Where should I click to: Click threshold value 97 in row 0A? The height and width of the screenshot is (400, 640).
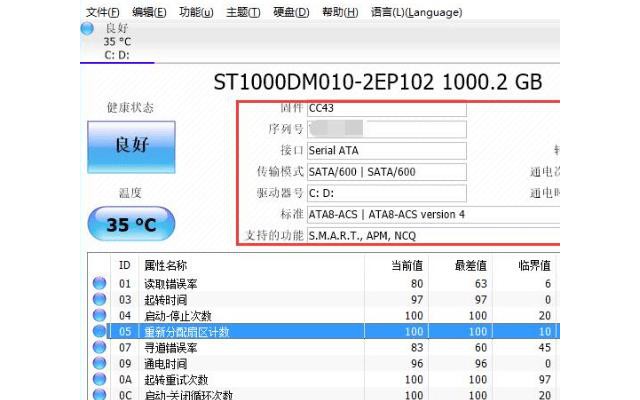[544, 380]
